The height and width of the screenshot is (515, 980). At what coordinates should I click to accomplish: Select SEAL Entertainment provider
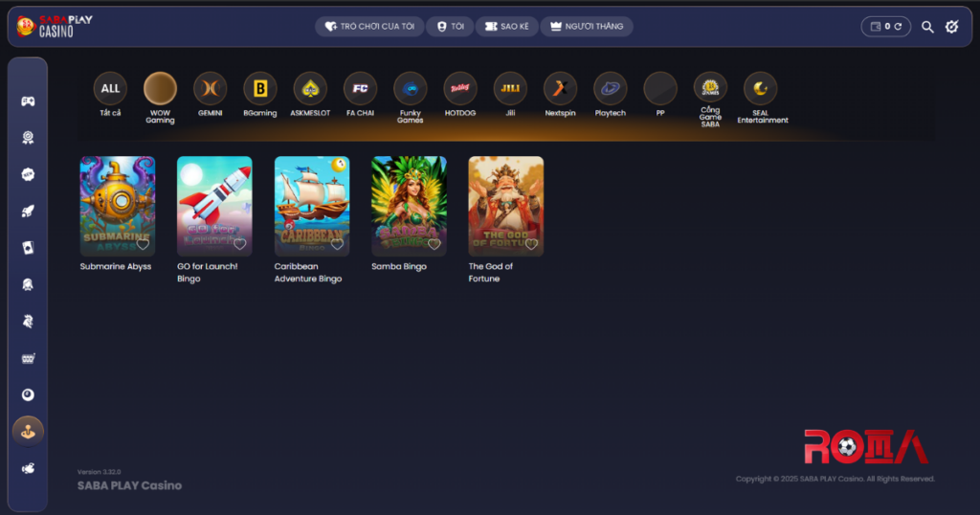760,89
